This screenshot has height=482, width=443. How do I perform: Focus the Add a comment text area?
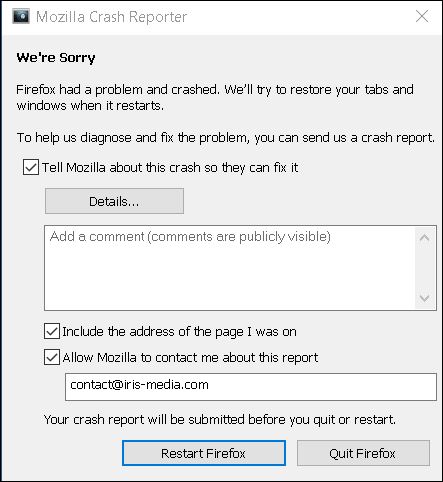(x=230, y=268)
